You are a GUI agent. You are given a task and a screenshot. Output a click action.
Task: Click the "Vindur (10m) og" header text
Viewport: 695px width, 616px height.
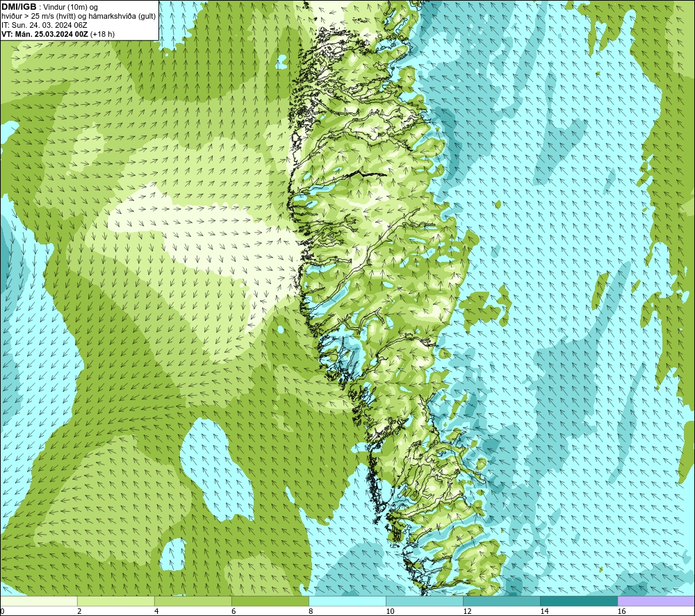tap(71, 8)
